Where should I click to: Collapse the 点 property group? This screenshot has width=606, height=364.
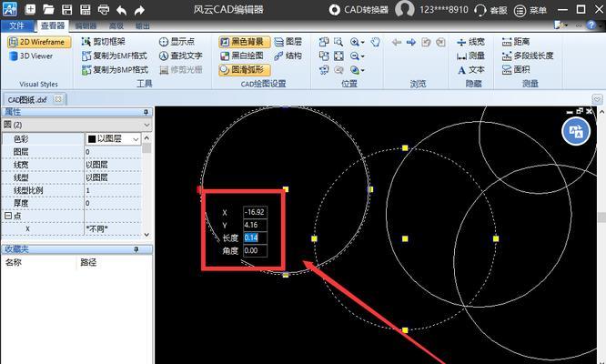[x=7, y=216]
